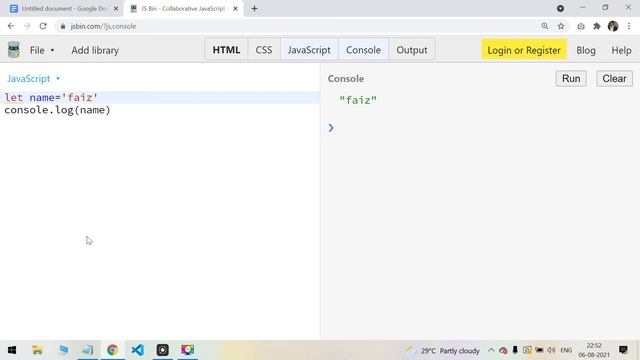
Task: Click the ENG language indicator
Action: [x=566, y=350]
